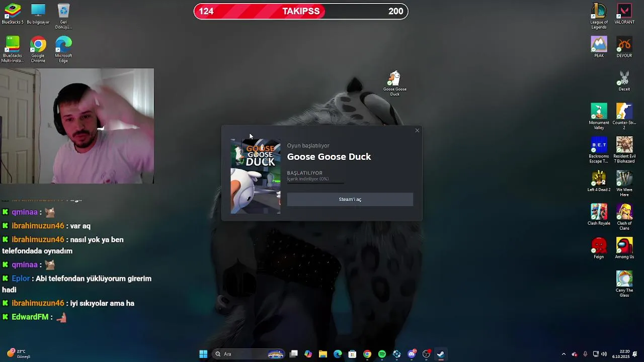This screenshot has height=362, width=644.
Task: Open the volume tray control
Action: [x=604, y=354]
